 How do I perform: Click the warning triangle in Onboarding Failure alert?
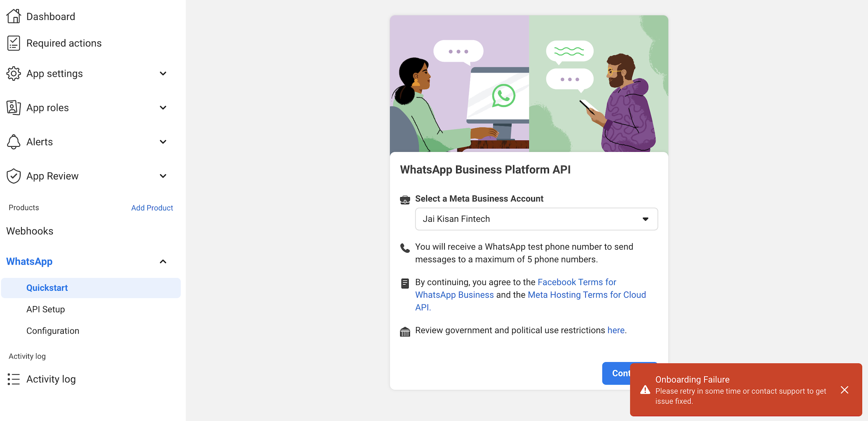pos(645,390)
